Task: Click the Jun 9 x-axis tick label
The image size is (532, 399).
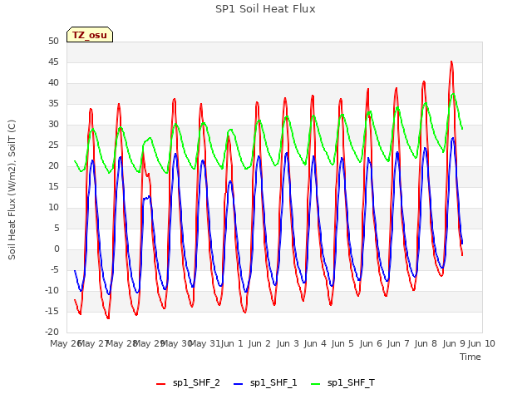Action: coord(454,343)
